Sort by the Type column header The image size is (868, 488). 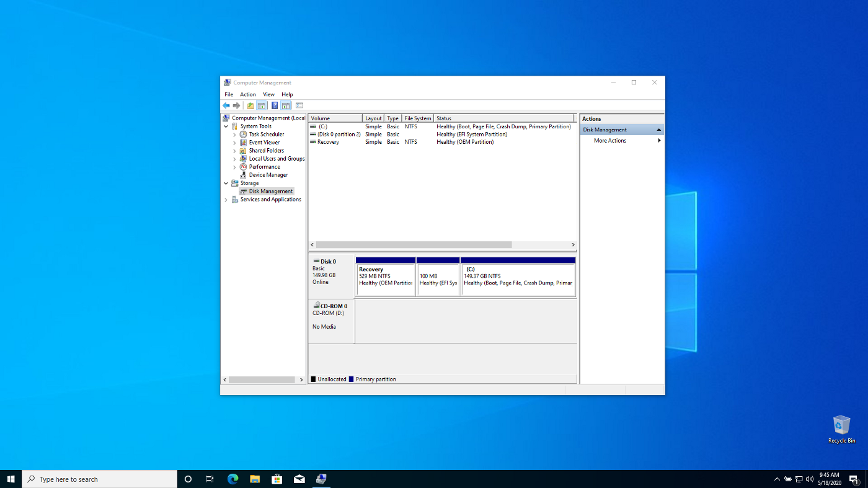[393, 118]
